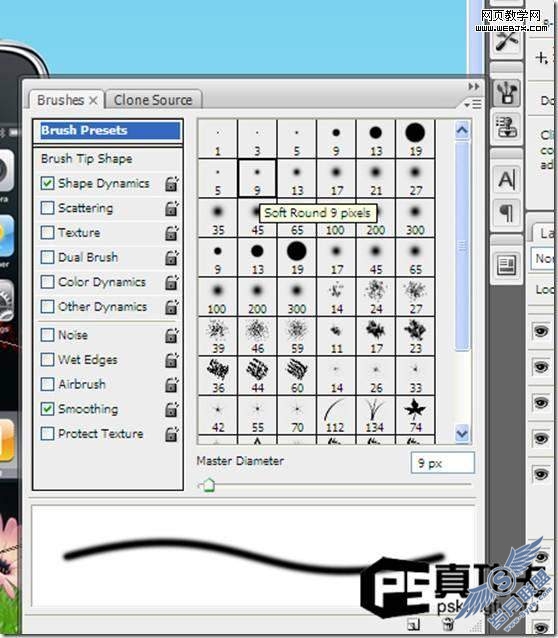Open Brush Tip Shape settings
Viewport: 558px width, 638px height.
click(x=86, y=158)
